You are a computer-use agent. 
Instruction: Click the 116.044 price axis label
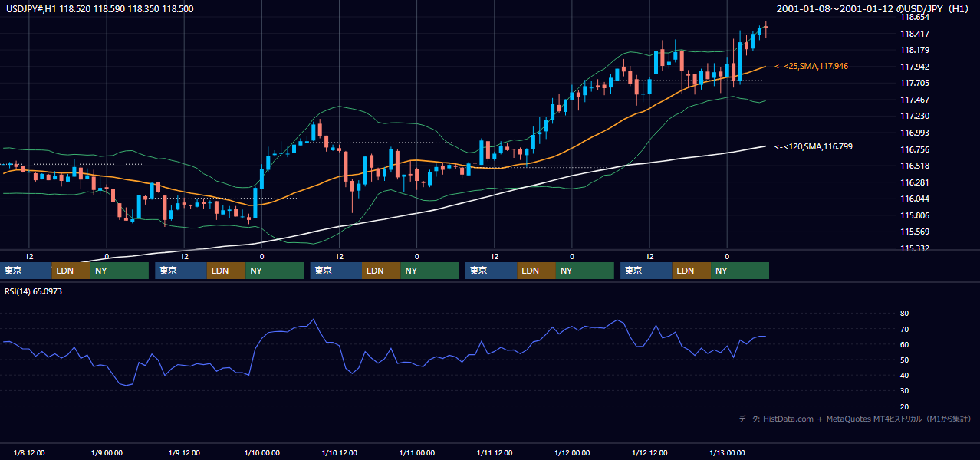click(914, 199)
